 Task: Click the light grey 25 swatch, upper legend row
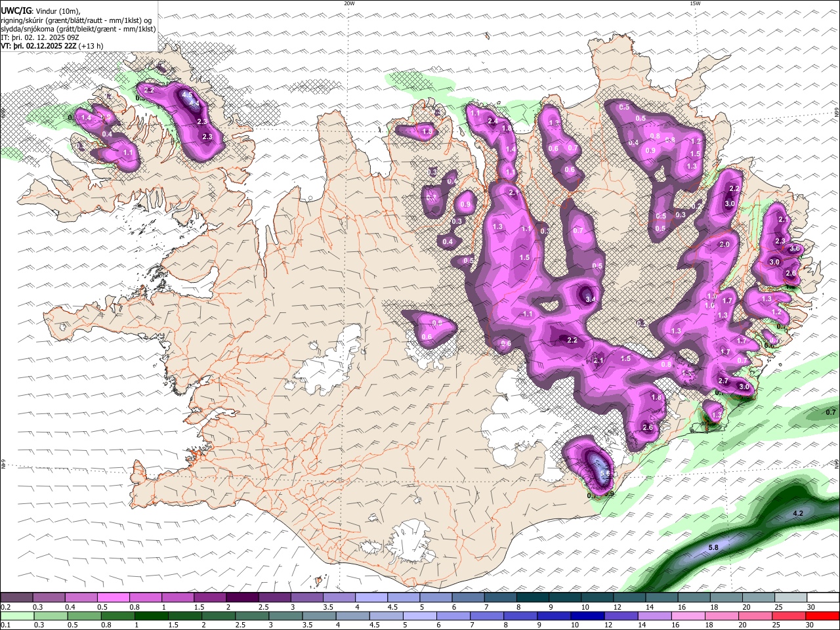tap(791, 597)
